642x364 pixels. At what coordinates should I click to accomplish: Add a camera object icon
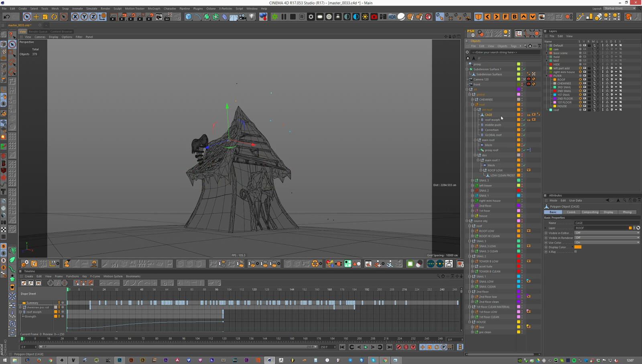point(242,17)
